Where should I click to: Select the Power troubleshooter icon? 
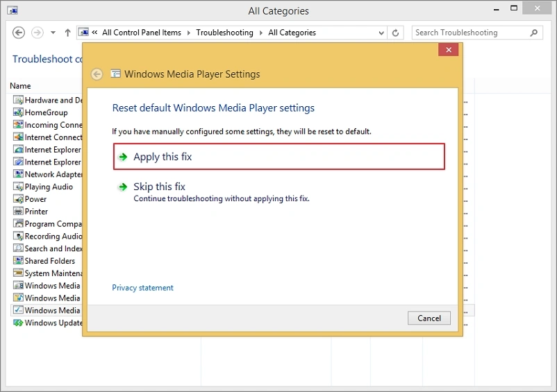tap(18, 199)
